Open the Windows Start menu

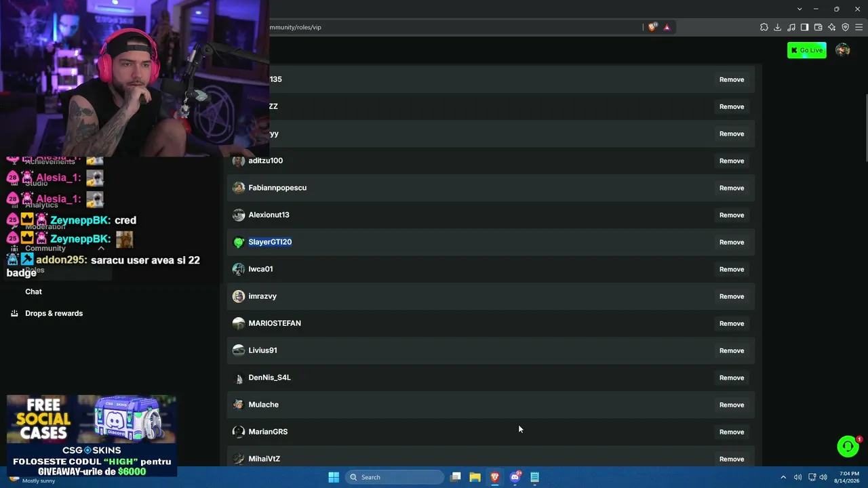coord(334,477)
